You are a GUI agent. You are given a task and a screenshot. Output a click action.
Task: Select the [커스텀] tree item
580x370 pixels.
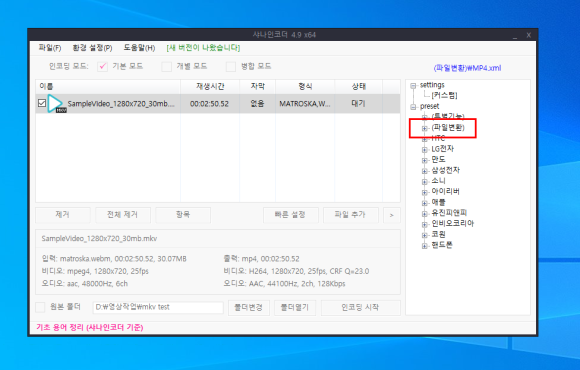pos(444,95)
